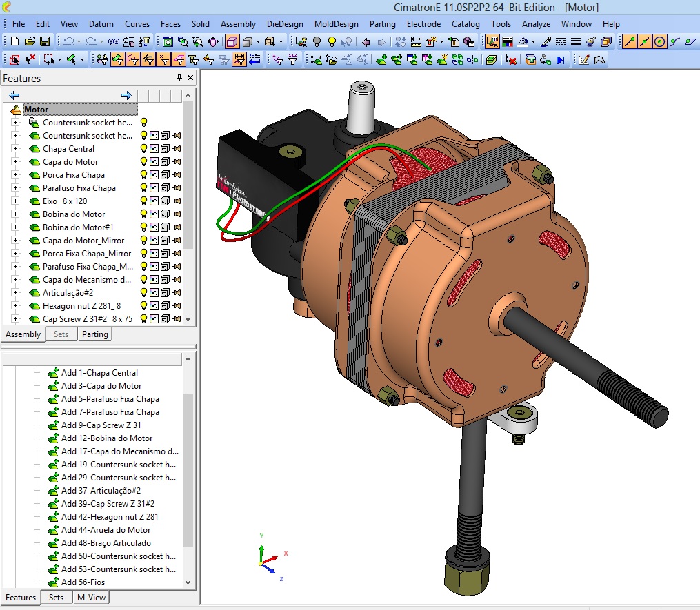Expand the Chapa Central tree node
Screen dimensions: 700x610
[15, 149]
